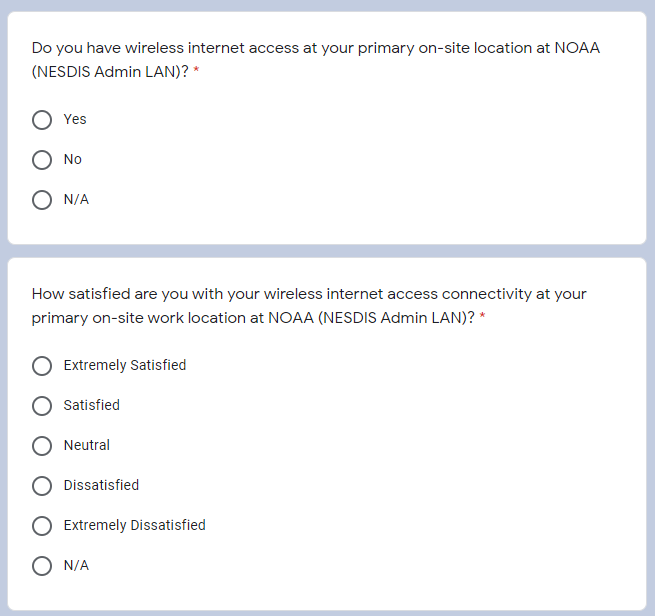The height and width of the screenshot is (616, 655).
Task: Choose N/A radio for satisfaction question
Action: (42, 566)
